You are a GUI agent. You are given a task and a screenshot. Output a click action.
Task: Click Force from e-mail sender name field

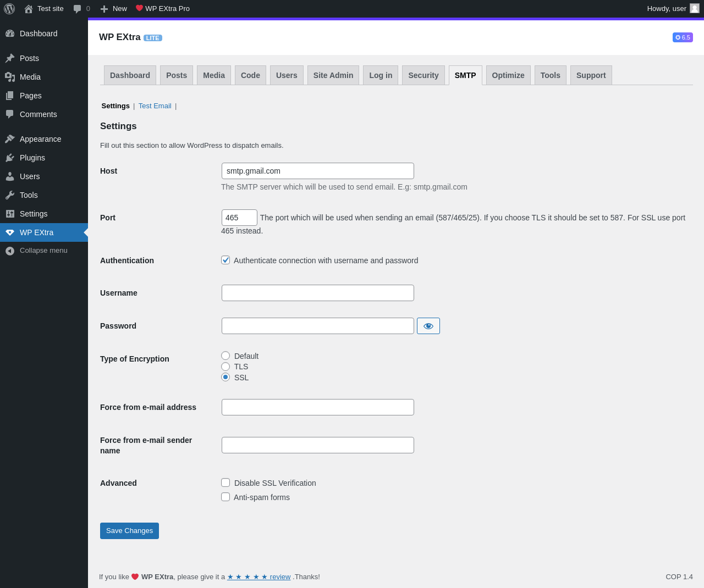pos(318,445)
